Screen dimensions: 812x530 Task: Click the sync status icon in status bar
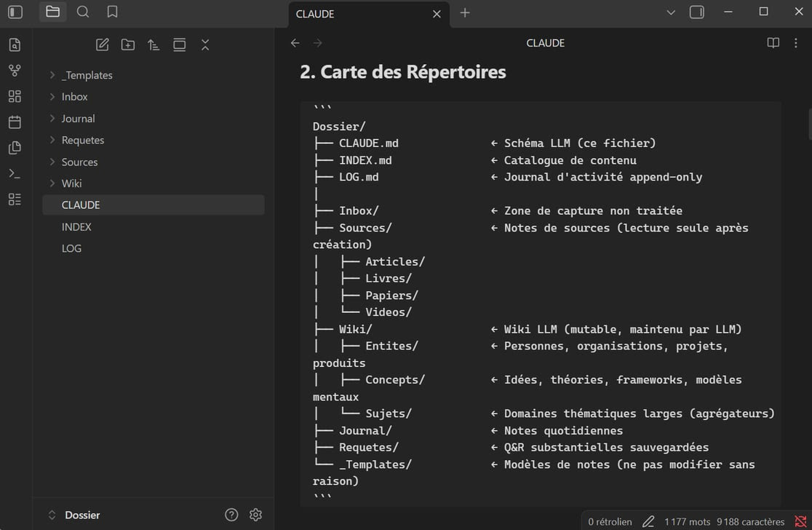pyautogui.click(x=800, y=522)
